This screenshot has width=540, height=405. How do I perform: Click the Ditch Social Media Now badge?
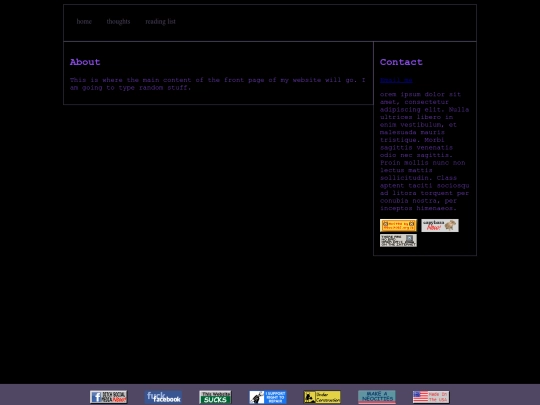coord(108,397)
